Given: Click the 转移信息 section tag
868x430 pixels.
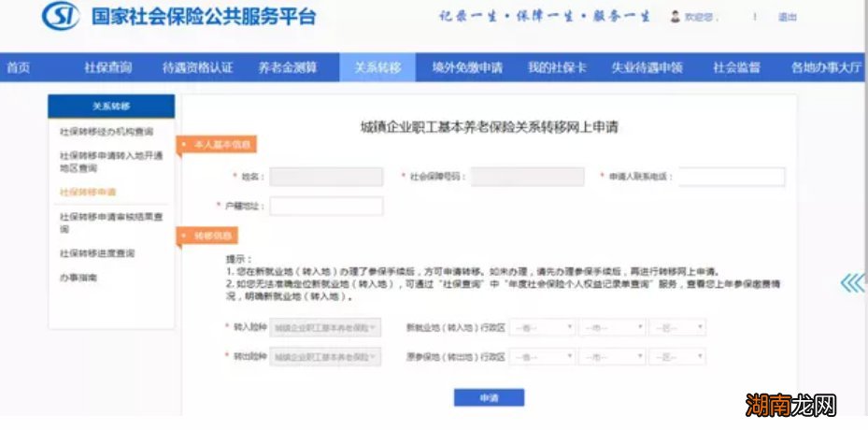Looking at the screenshot, I should 207,236.
